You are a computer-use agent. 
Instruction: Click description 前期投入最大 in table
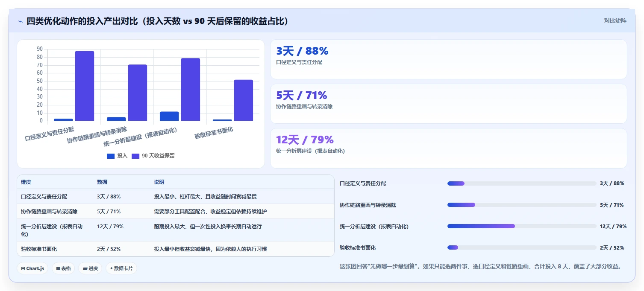208,227
